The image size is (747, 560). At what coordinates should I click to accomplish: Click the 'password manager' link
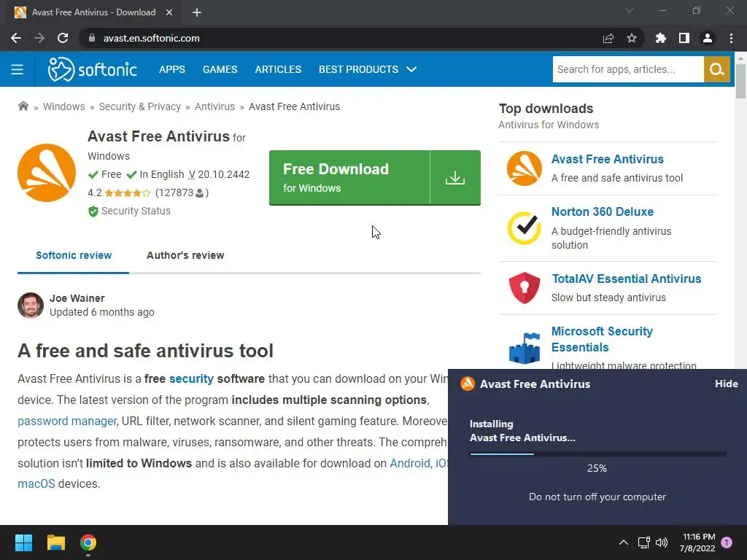66,421
